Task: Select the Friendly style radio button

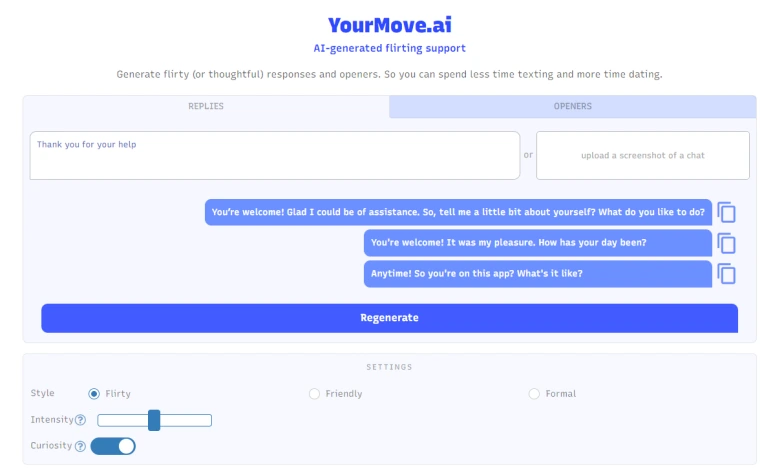Action: pyautogui.click(x=314, y=394)
